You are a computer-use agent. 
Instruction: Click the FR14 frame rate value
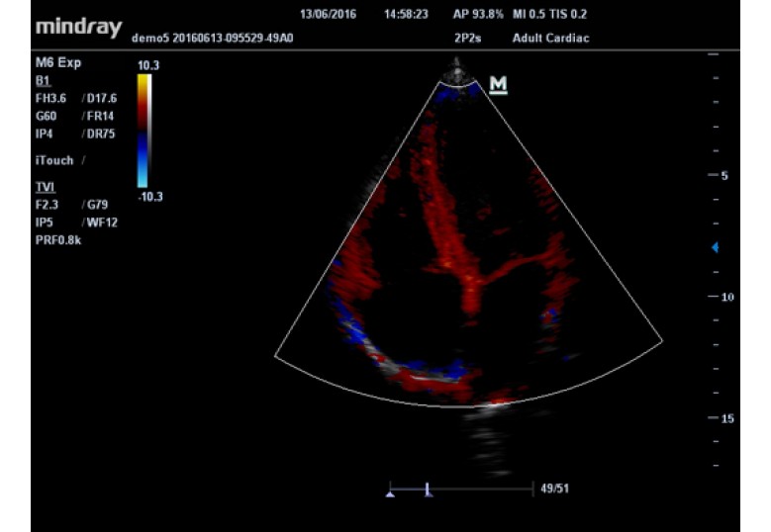pos(100,116)
